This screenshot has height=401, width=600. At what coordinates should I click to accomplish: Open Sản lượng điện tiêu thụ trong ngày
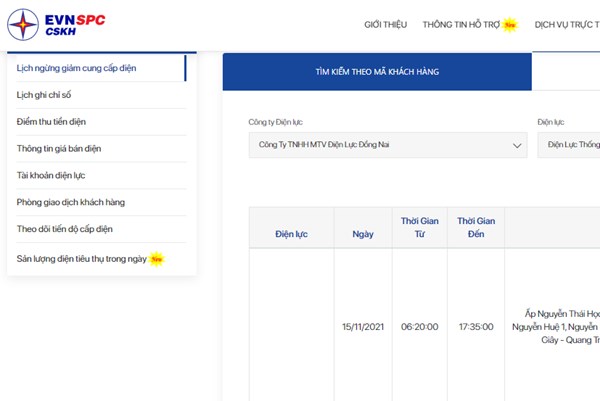point(82,259)
